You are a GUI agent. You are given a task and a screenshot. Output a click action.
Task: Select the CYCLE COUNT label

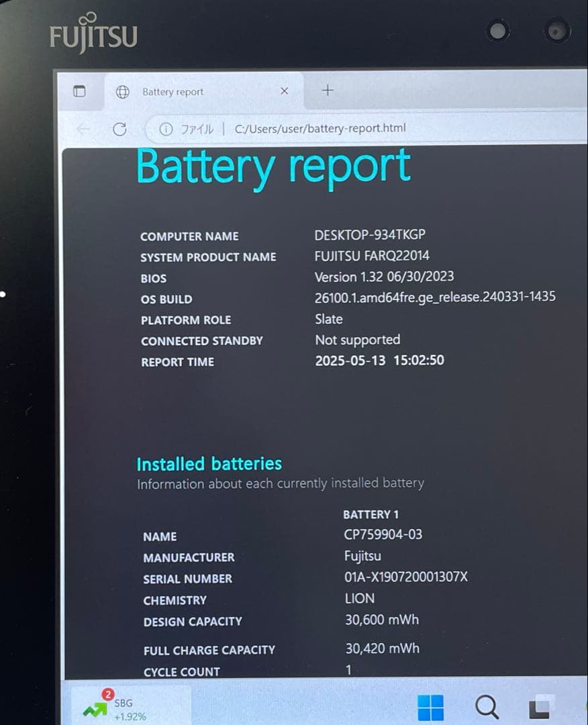click(182, 672)
